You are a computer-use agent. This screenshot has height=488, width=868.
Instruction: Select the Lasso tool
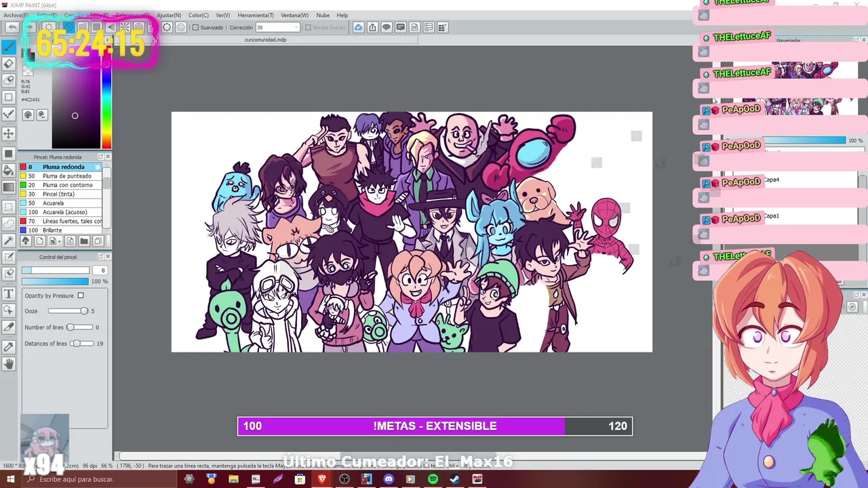click(8, 223)
